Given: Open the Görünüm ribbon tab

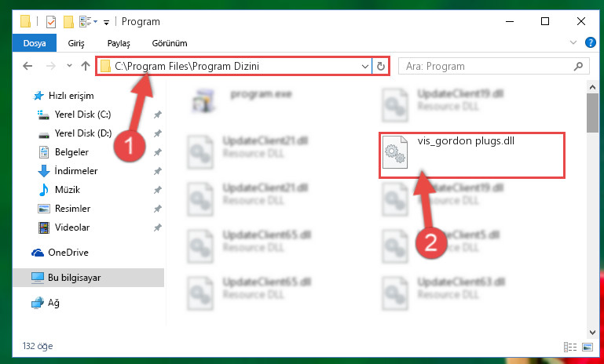Looking at the screenshot, I should click(x=170, y=43).
